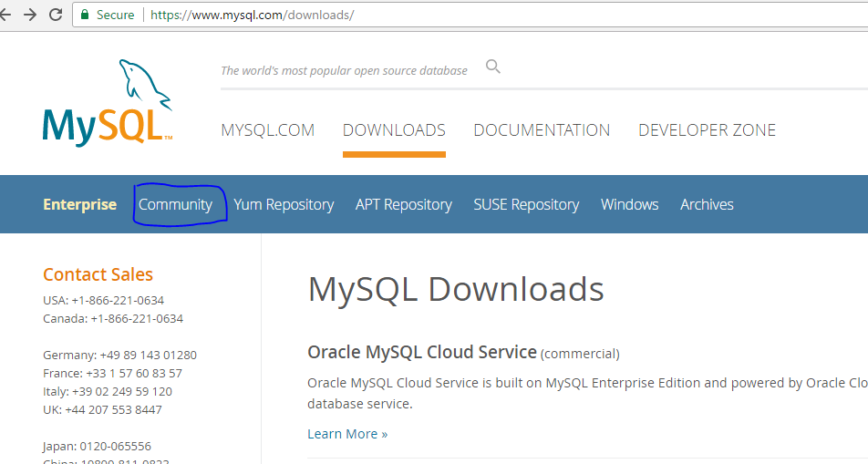
Task: Go to the DOCUMENTATION tab
Action: click(542, 130)
